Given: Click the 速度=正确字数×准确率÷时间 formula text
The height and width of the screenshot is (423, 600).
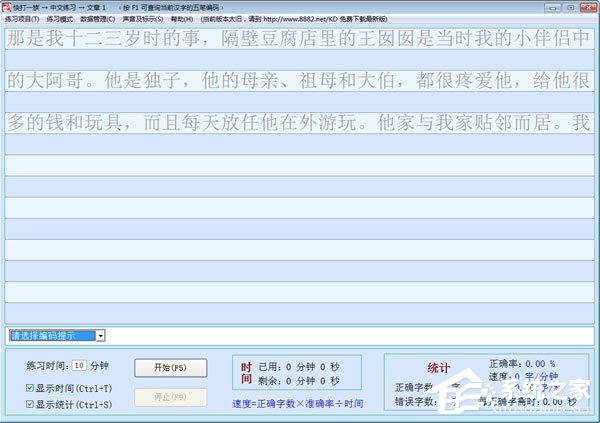Looking at the screenshot, I should 298,403.
